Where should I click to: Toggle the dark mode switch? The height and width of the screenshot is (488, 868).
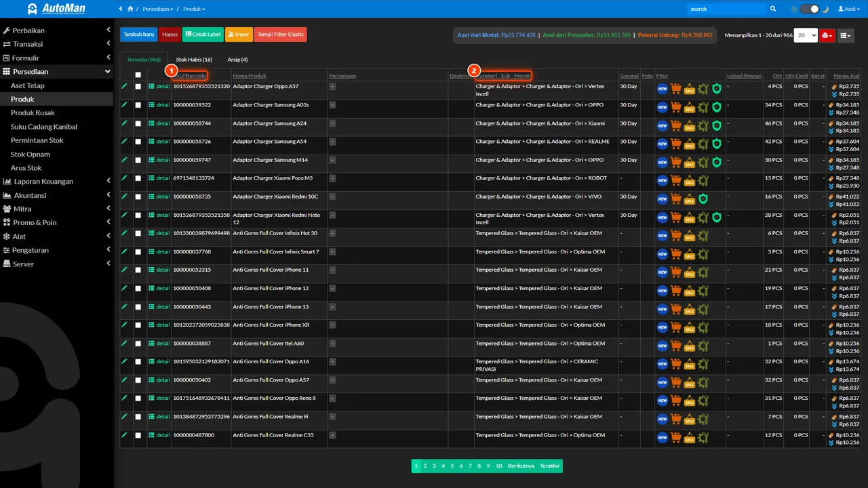pyautogui.click(x=810, y=9)
